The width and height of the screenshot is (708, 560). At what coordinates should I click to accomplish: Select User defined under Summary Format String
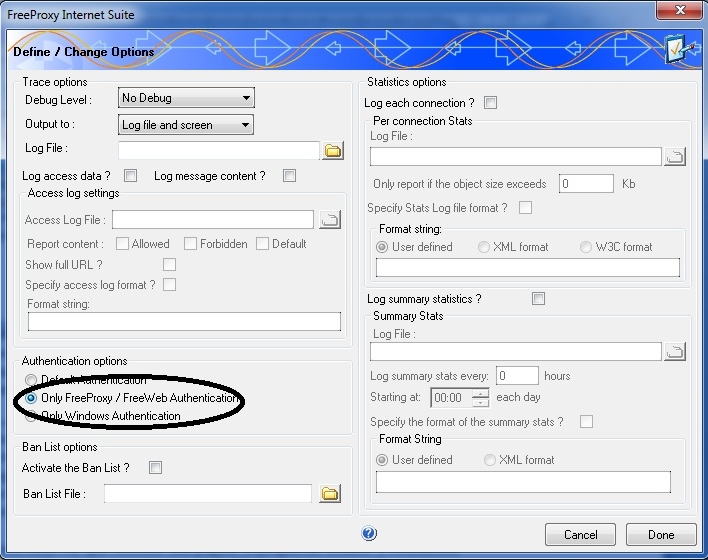(x=382, y=460)
